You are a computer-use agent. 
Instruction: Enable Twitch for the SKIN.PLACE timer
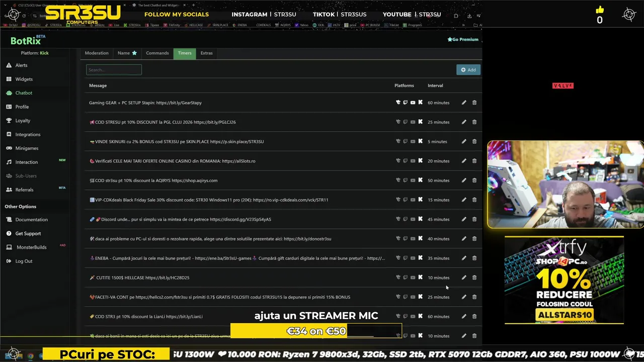(406, 141)
